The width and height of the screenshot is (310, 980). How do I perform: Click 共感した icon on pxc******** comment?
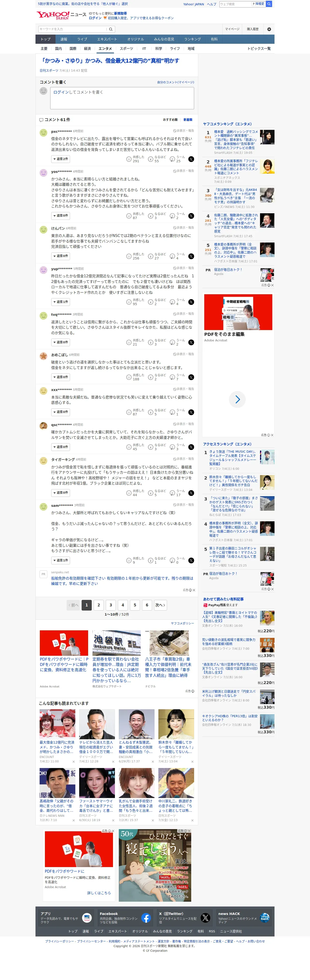point(129,159)
